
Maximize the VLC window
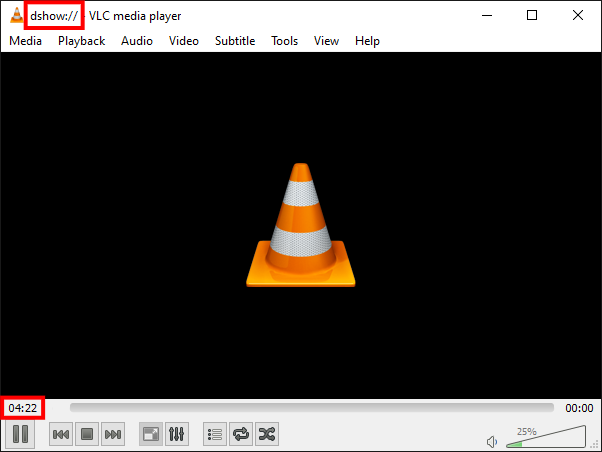pos(532,15)
